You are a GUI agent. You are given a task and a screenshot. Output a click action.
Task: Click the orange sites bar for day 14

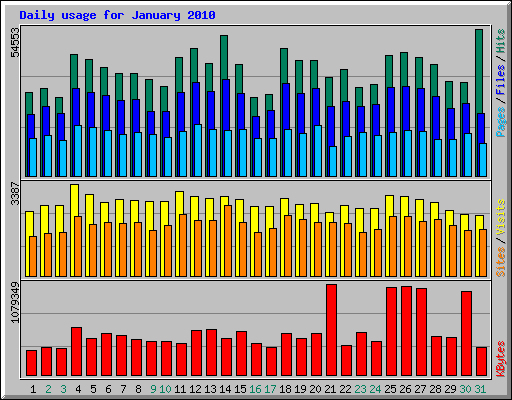point(228,241)
